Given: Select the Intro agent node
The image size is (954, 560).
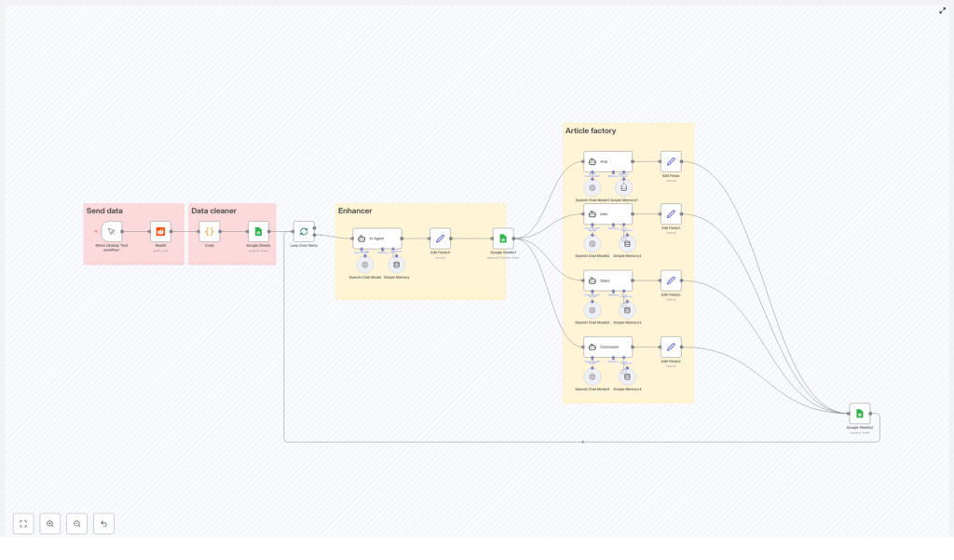Looking at the screenshot, I should tap(607, 213).
